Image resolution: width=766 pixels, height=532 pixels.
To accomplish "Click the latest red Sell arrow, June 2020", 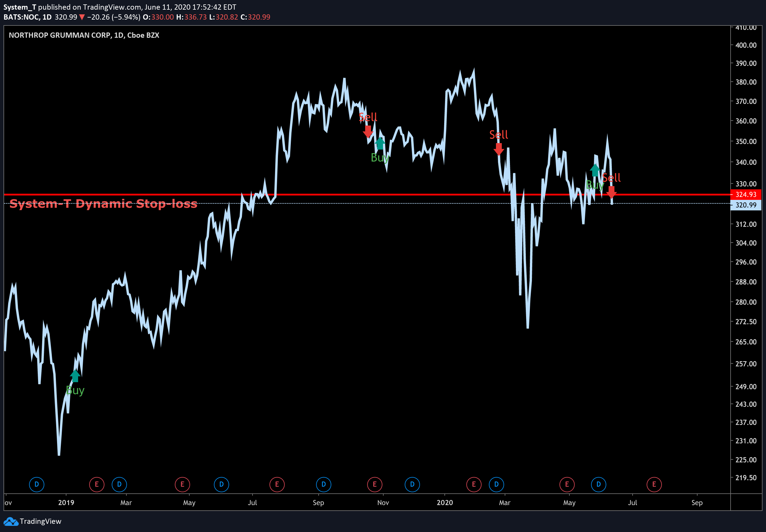I will point(611,192).
